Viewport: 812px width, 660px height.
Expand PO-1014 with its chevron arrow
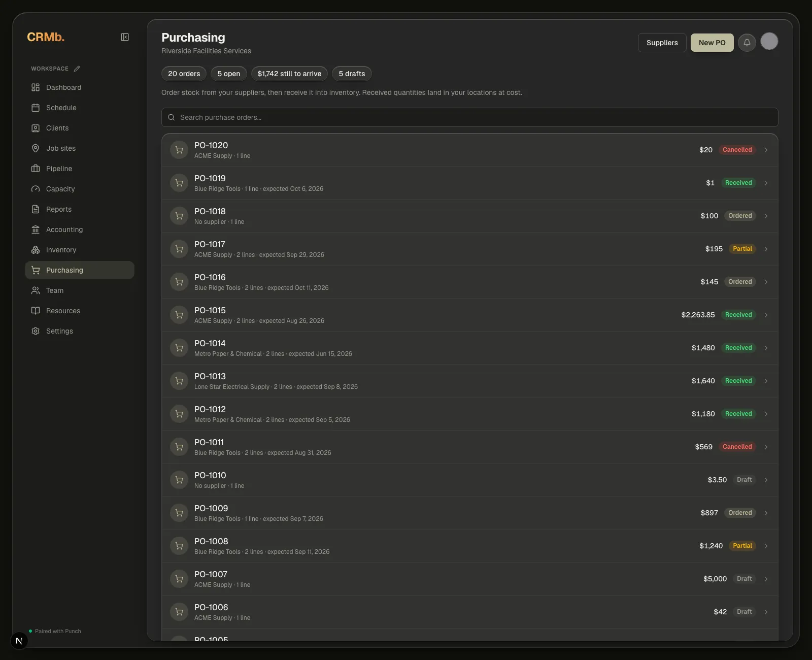[x=766, y=348]
